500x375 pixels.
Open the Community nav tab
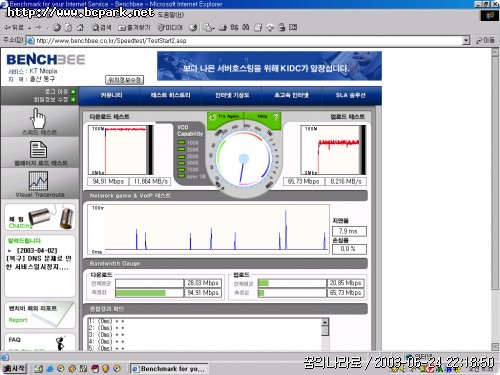tap(111, 95)
